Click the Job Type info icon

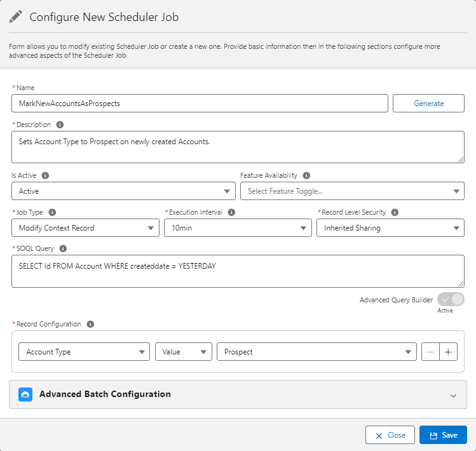pos(52,212)
